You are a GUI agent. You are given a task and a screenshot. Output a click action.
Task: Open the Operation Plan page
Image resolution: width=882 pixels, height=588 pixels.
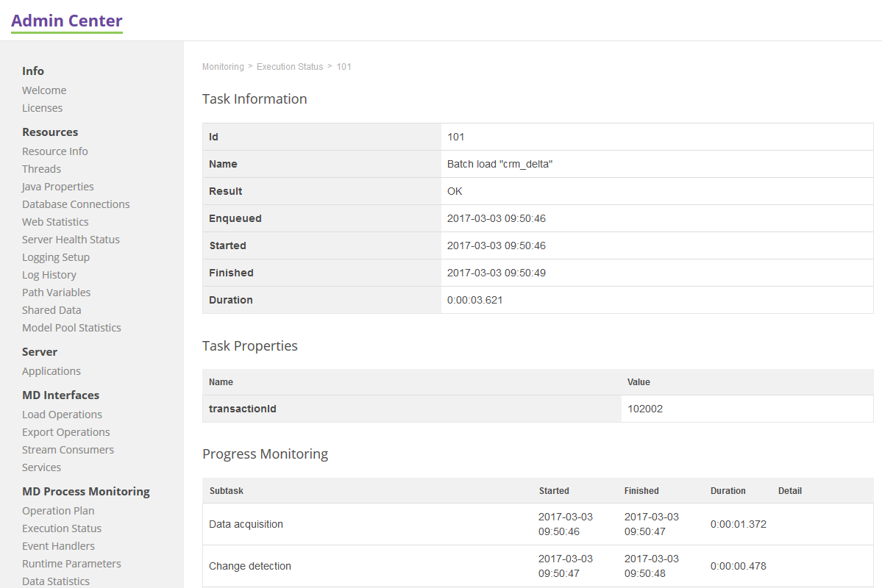click(58, 511)
